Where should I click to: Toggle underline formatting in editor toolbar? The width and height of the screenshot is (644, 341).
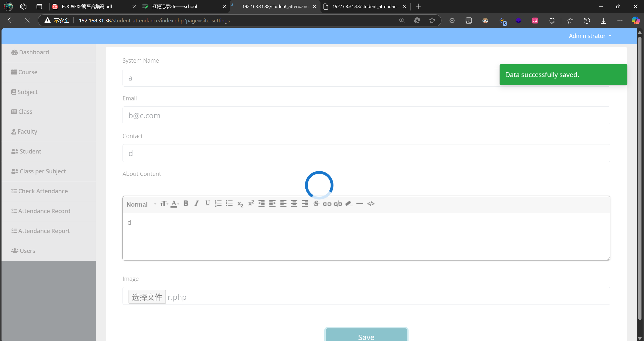[x=207, y=203]
